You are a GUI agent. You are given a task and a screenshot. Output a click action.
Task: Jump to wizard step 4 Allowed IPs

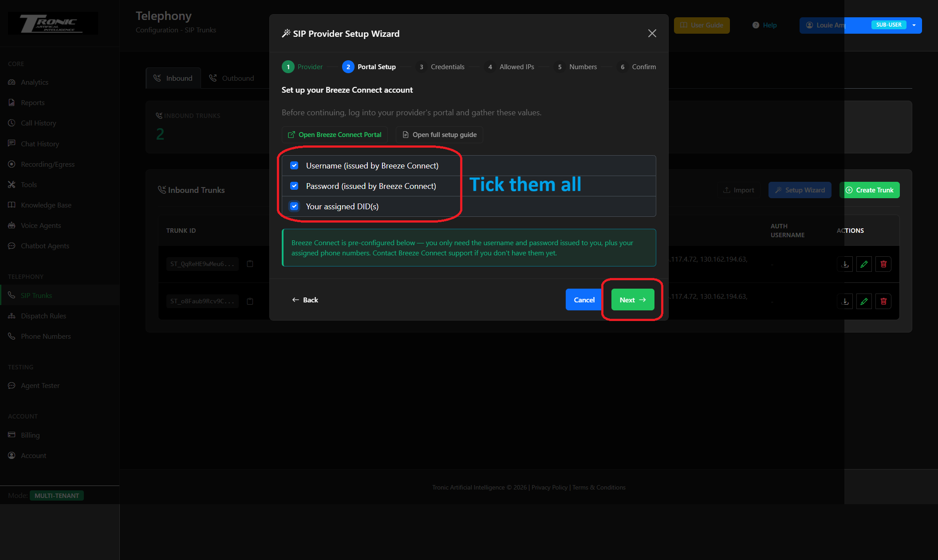(509, 67)
